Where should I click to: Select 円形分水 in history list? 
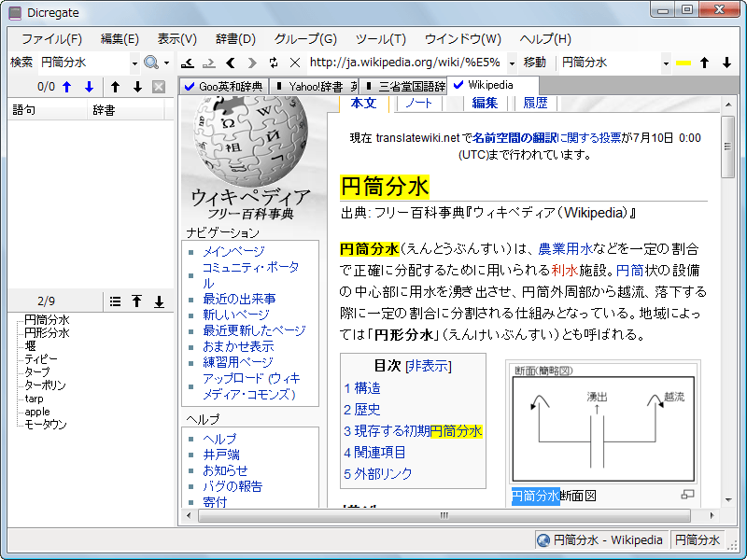[47, 332]
